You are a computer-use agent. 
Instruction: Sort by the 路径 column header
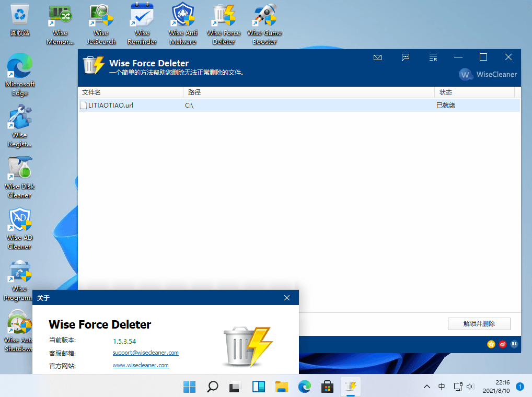pos(309,92)
